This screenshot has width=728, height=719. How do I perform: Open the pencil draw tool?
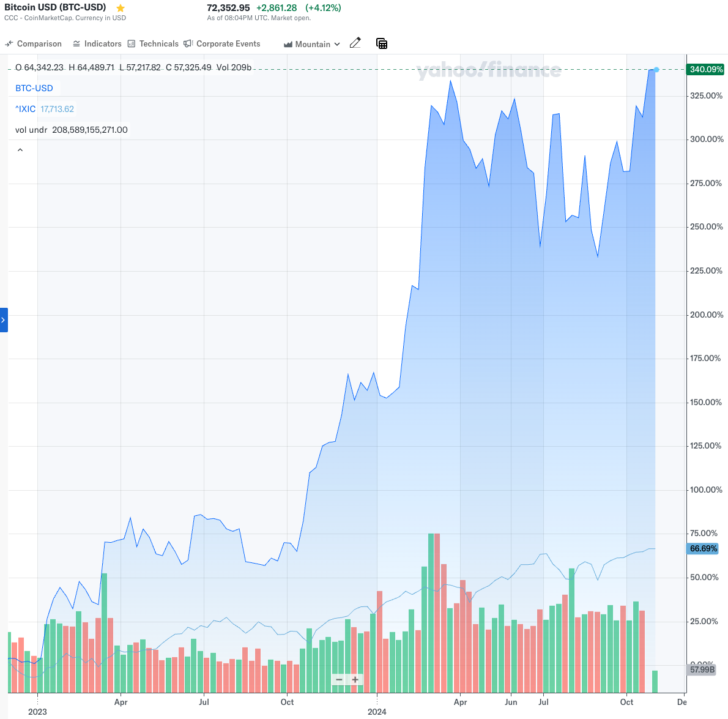coord(355,43)
